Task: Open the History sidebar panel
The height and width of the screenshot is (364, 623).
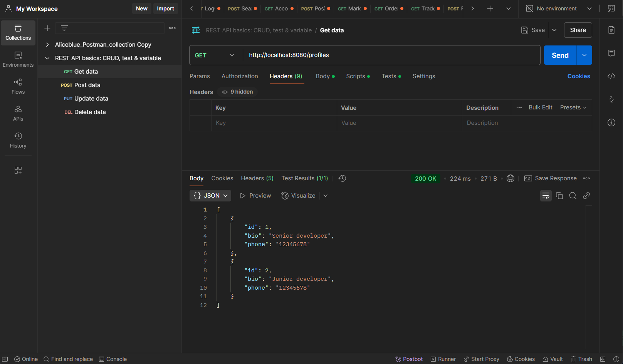Action: tap(18, 141)
